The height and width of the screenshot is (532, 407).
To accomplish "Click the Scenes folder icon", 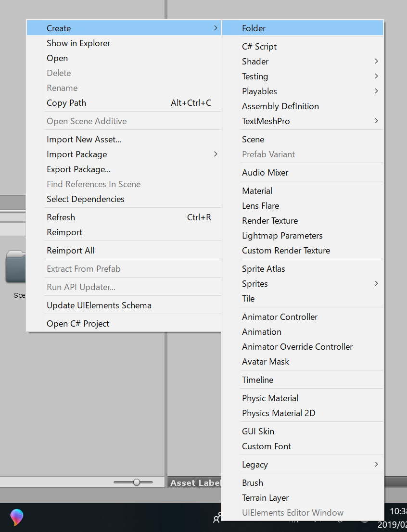I will 15,267.
